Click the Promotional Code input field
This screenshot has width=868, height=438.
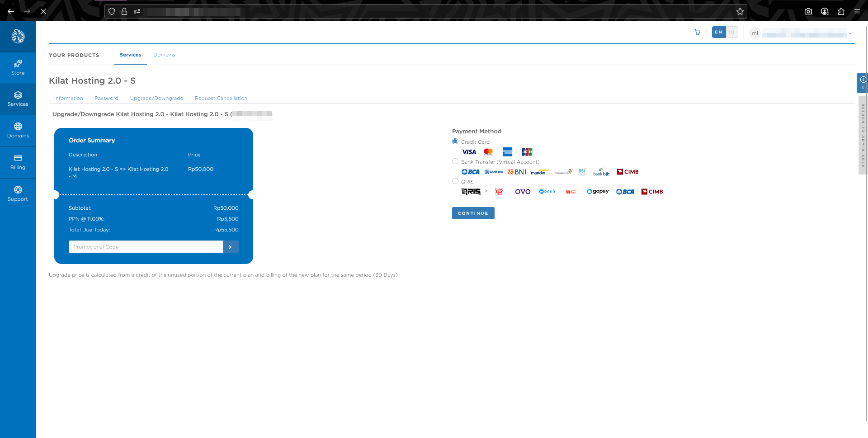pyautogui.click(x=146, y=247)
